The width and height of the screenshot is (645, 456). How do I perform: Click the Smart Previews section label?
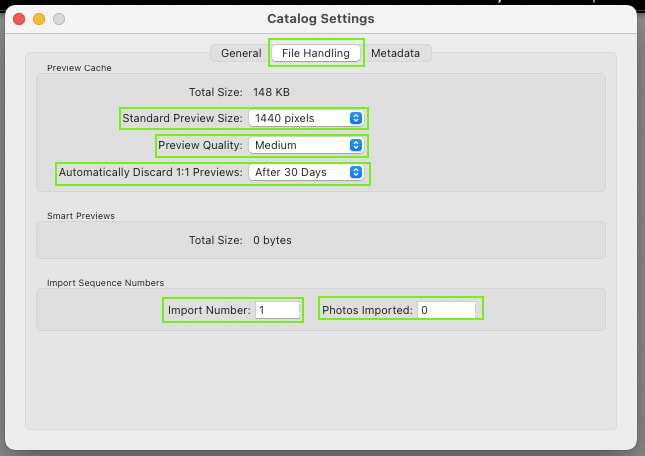tap(81, 216)
